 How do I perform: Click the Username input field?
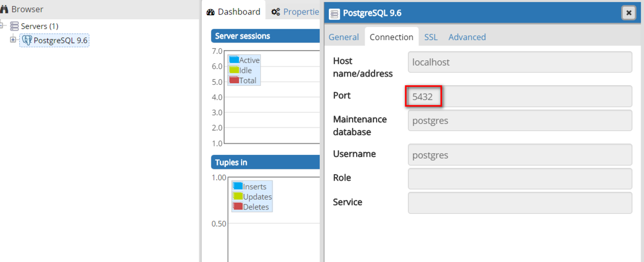(x=520, y=155)
